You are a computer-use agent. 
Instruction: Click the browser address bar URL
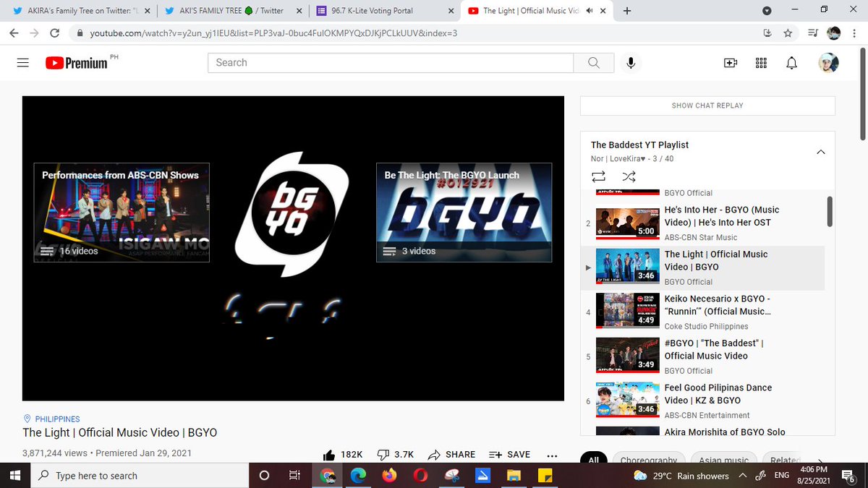273,33
